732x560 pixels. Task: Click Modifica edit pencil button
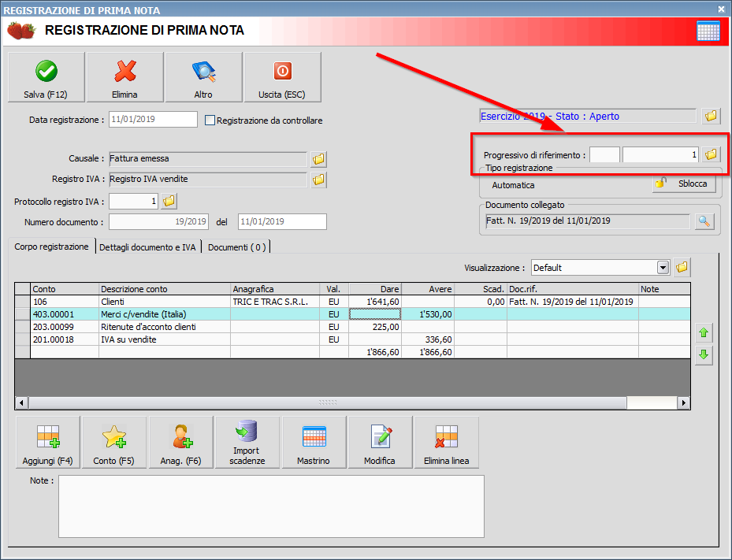pos(380,443)
